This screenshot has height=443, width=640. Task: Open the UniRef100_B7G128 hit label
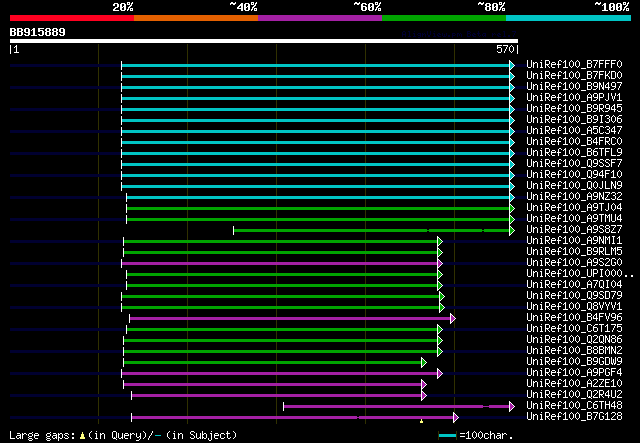[x=574, y=417]
